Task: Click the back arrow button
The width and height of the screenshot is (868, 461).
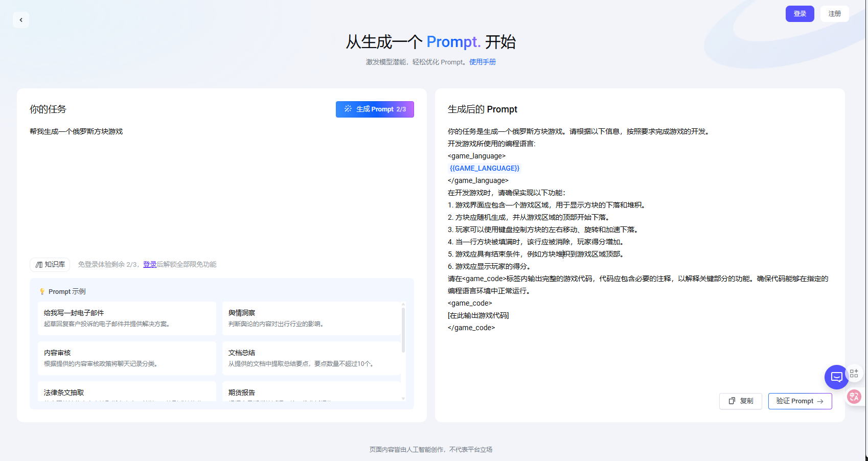Action: point(21,20)
